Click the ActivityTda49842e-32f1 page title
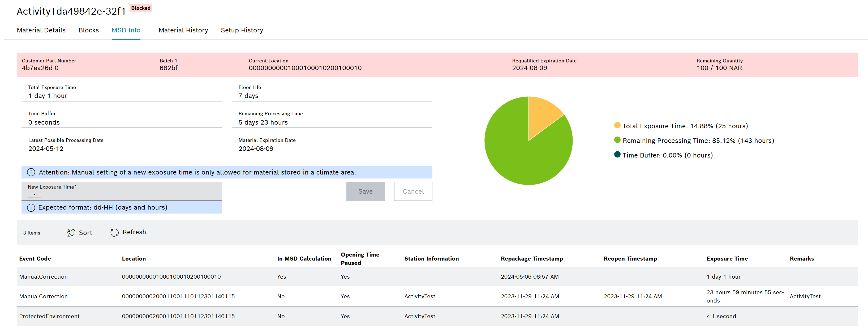The image size is (868, 332). coord(71,11)
